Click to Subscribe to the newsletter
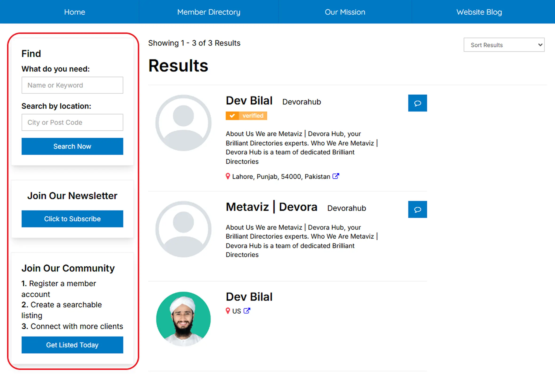Image resolution: width=555 pixels, height=392 pixels. [72, 219]
